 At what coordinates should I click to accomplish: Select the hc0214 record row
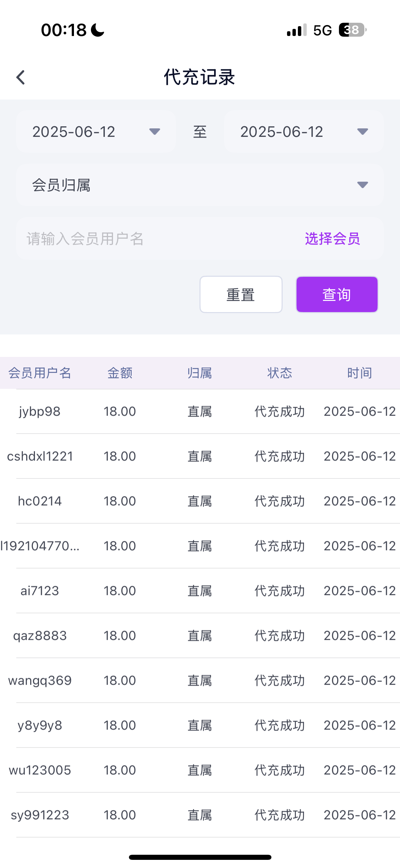pyautogui.click(x=200, y=501)
